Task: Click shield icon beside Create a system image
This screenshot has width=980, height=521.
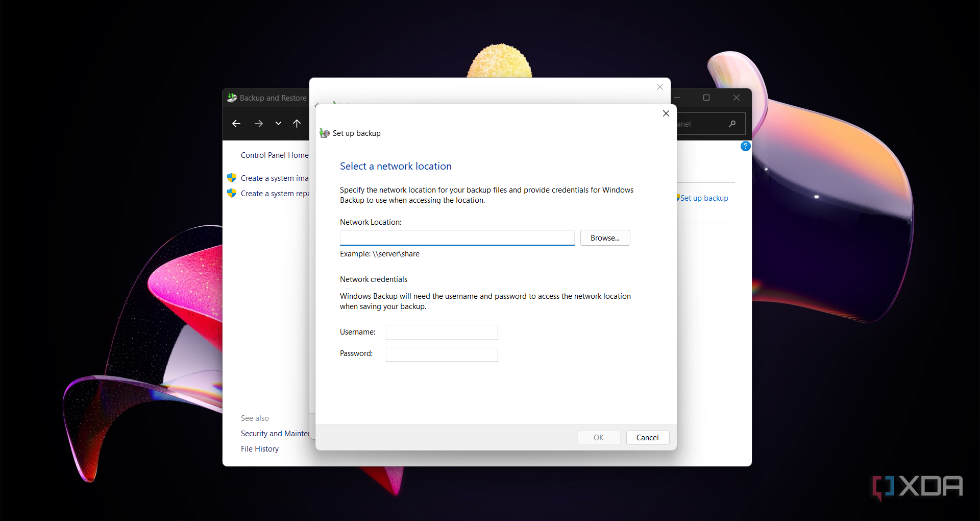Action: [x=232, y=178]
